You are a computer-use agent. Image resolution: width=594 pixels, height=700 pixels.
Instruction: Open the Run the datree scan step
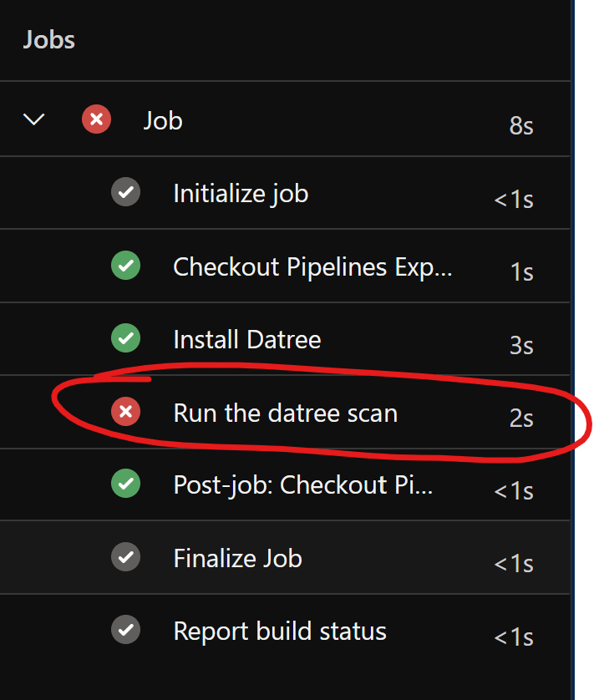point(286,413)
